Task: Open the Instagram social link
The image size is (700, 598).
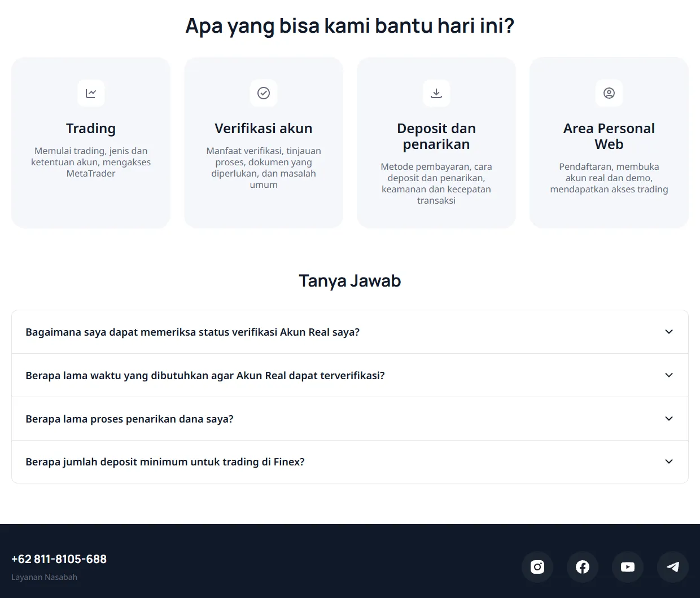Action: click(x=537, y=567)
